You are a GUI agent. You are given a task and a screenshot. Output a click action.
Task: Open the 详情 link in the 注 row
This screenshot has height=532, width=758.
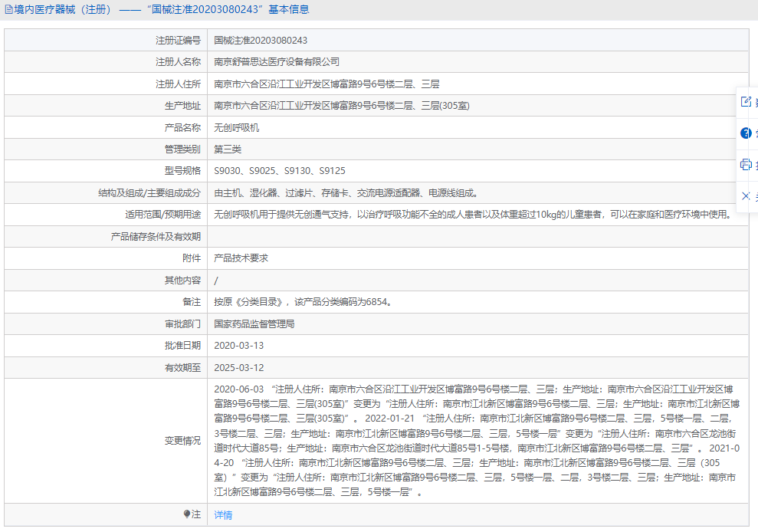(221, 516)
